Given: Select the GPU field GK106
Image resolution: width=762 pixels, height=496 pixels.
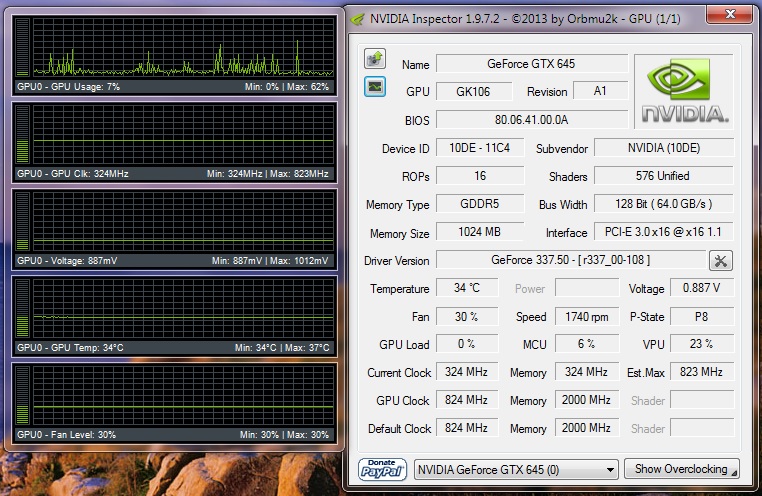Looking at the screenshot, I should [473, 91].
